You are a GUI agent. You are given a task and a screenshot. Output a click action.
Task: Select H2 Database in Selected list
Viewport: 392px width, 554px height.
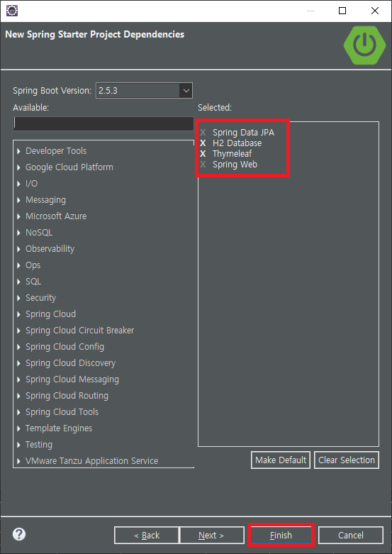pyautogui.click(x=237, y=143)
